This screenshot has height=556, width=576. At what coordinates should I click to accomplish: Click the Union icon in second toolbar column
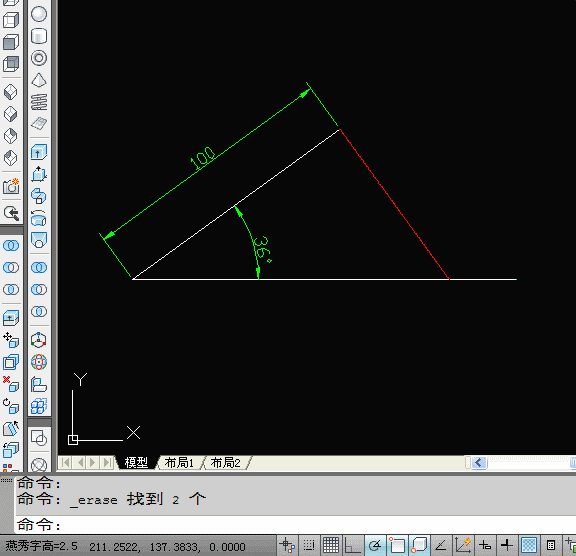[39, 267]
